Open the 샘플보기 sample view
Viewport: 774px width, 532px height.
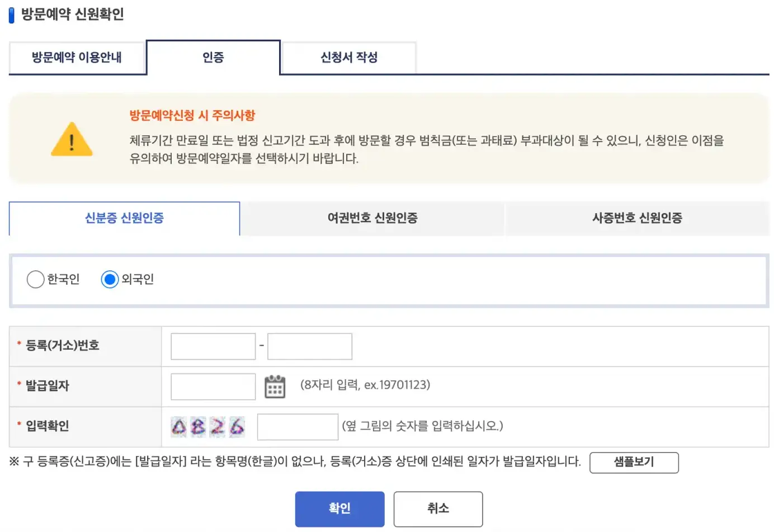[634, 463]
